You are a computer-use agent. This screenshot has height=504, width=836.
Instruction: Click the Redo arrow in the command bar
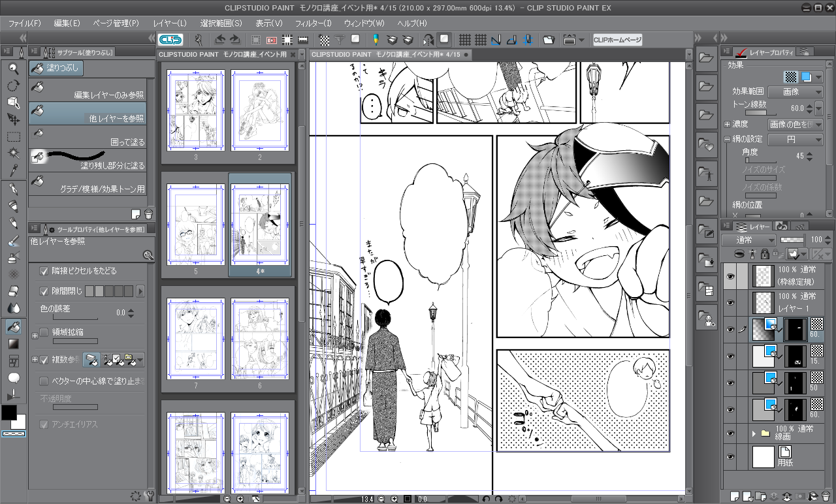pos(234,40)
